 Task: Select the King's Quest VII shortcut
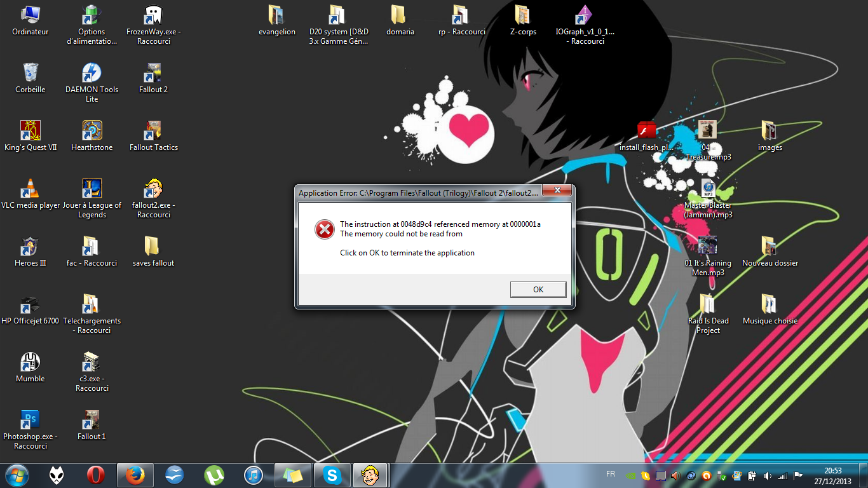(31, 137)
